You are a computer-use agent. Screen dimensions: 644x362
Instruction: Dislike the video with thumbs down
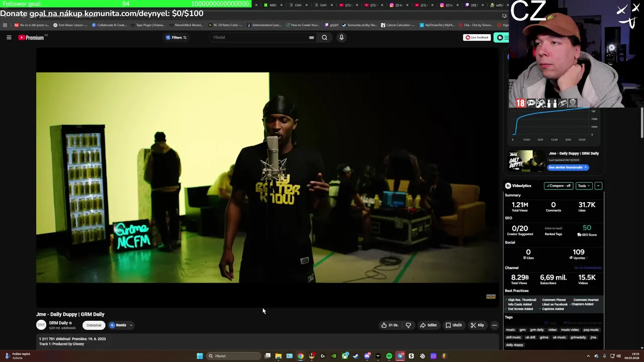[408, 325]
